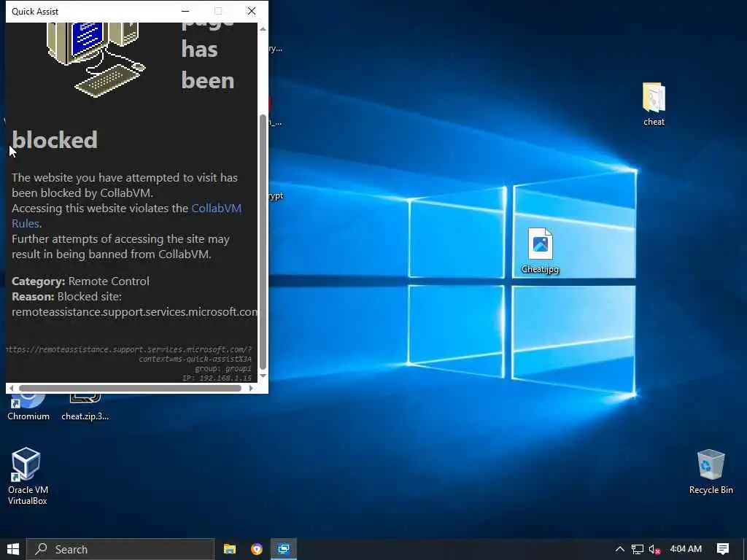Click the Quick Assist horizontal scrollbar thumb
The image size is (747, 560).
coord(130,388)
